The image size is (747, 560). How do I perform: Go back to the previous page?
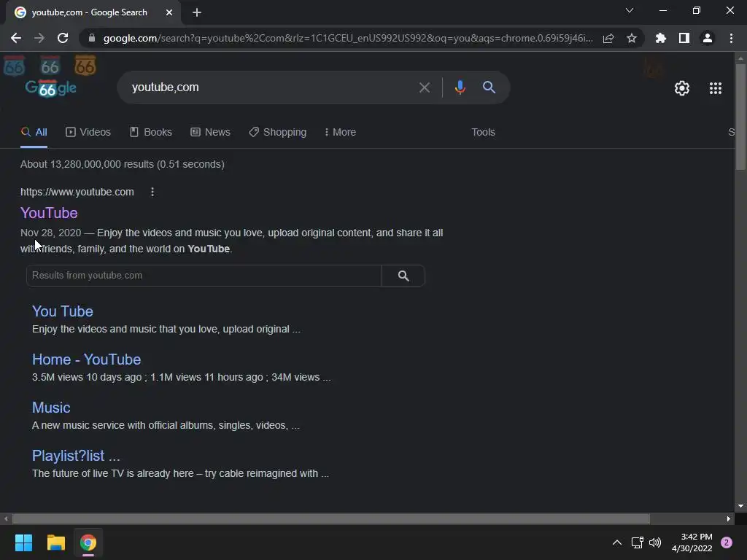click(16, 38)
